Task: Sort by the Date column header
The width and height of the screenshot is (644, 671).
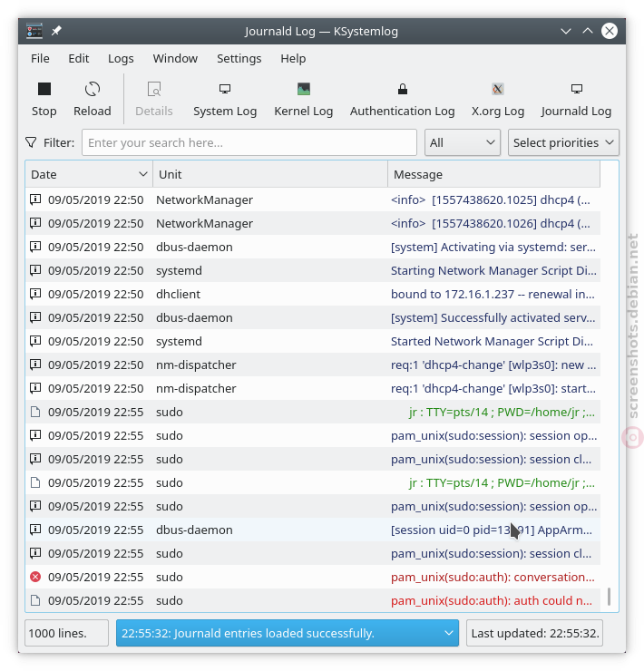Action: tap(89, 175)
